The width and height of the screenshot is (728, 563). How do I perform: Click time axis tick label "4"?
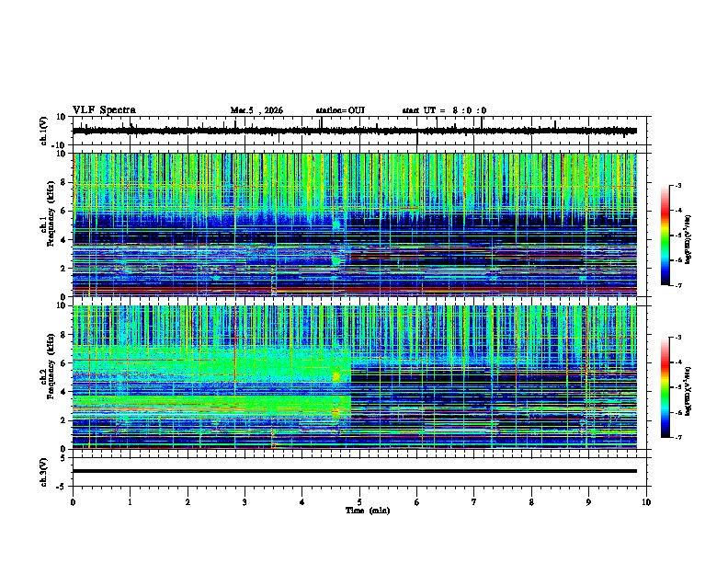(x=302, y=502)
